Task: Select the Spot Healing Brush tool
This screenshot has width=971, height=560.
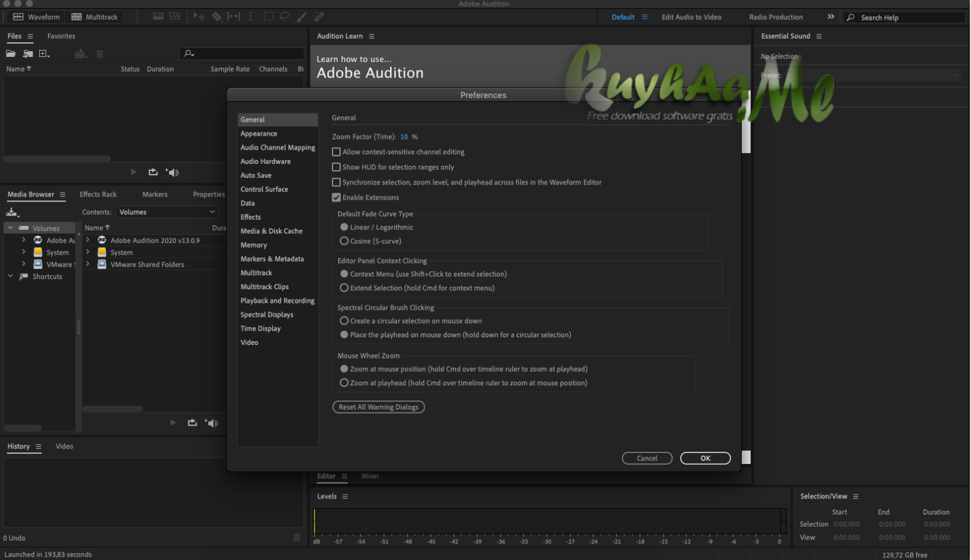Action: [319, 17]
